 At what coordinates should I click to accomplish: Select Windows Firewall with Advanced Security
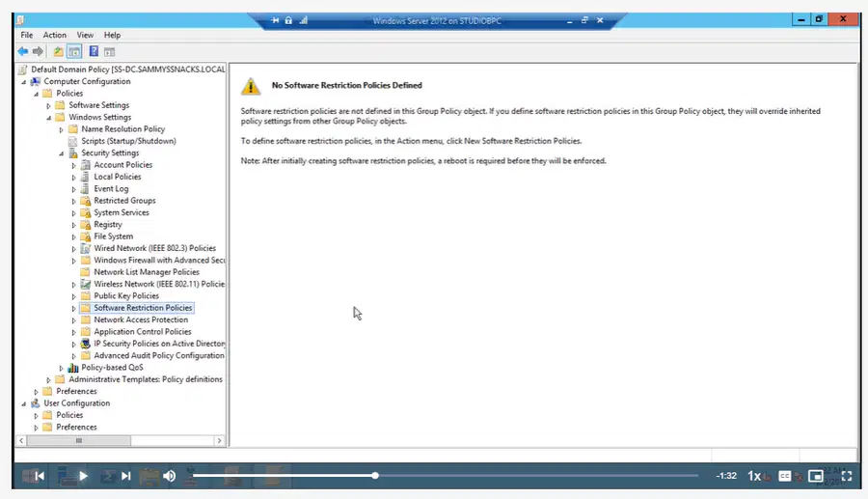(159, 261)
